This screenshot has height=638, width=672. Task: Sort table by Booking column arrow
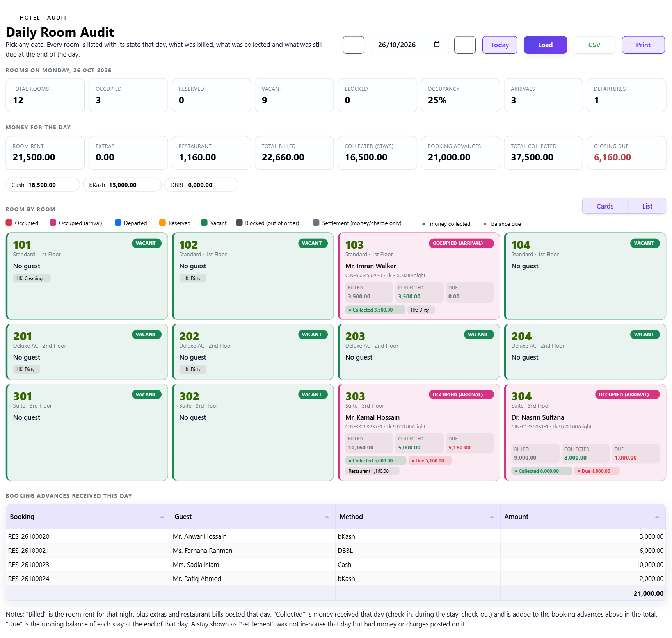(162, 517)
